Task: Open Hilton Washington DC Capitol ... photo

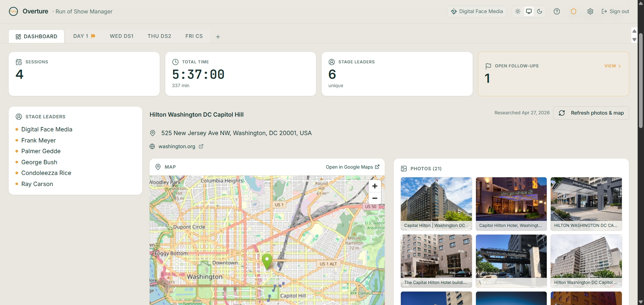Action: pyautogui.click(x=586, y=261)
